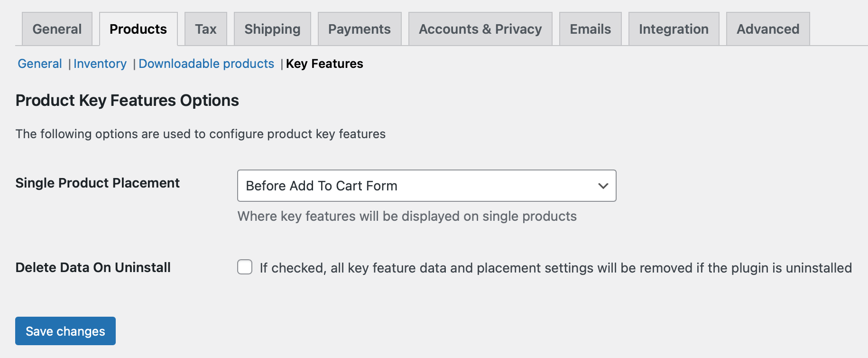Enable the Delete Data On Uninstall checkbox
Screen dimensions: 868x358
tap(245, 267)
